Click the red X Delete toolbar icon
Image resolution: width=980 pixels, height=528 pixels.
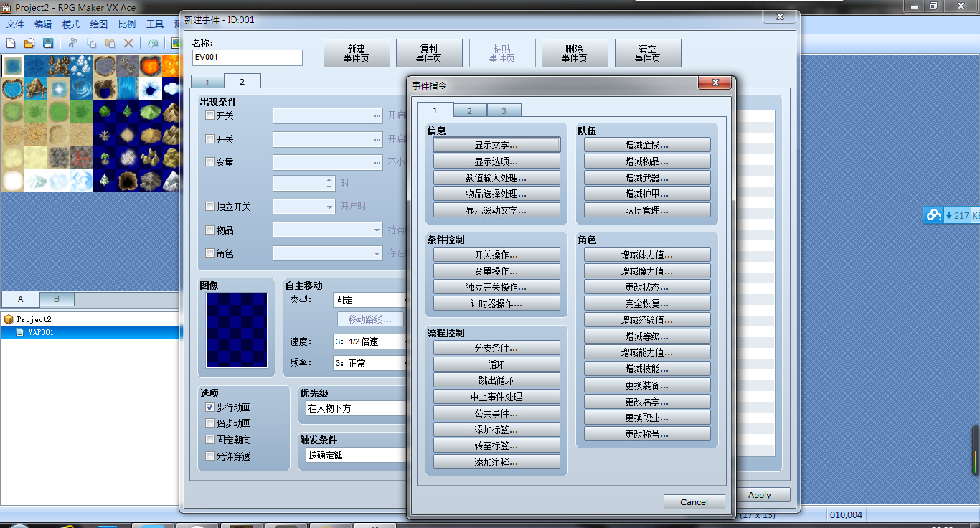pos(128,43)
